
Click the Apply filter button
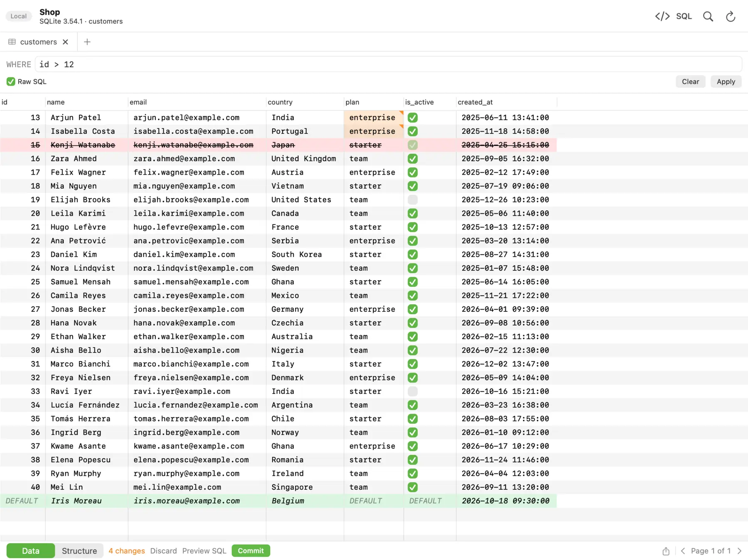[x=726, y=82]
